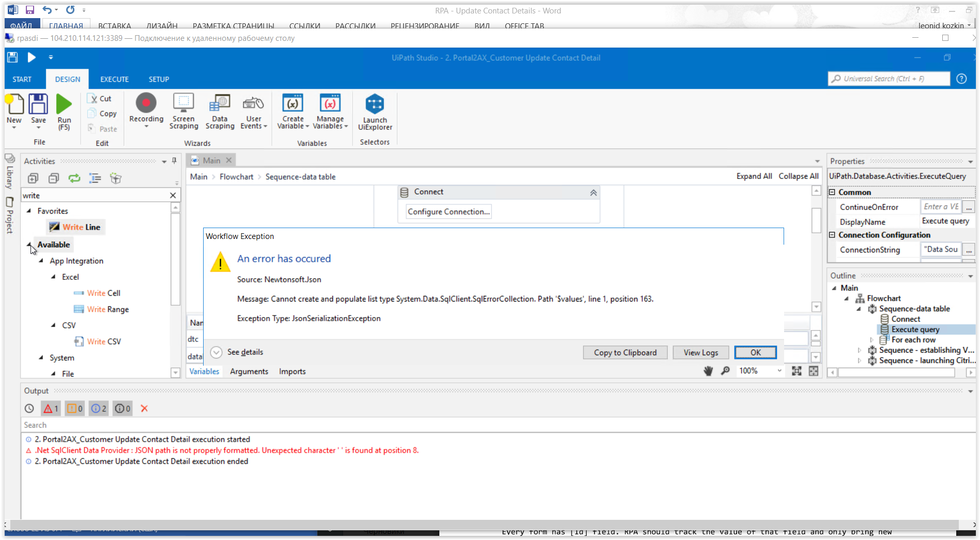The width and height of the screenshot is (980, 540).
Task: Toggle the info messages filter in Output
Action: click(x=99, y=409)
